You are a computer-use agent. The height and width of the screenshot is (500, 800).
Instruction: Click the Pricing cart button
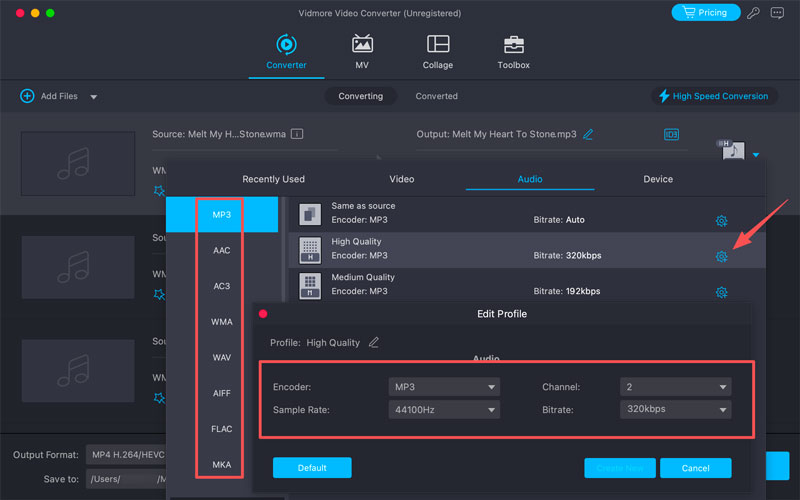pos(706,12)
